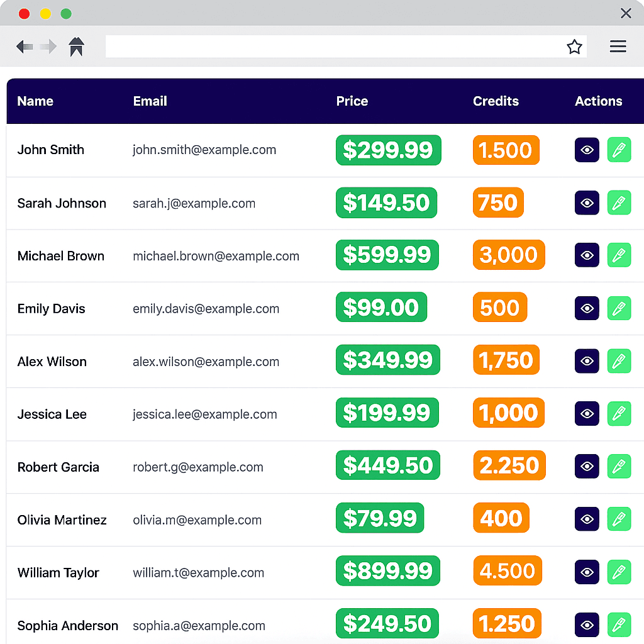The height and width of the screenshot is (644, 644).
Task: Click the eye icon in William Taylor's row
Action: (x=587, y=572)
